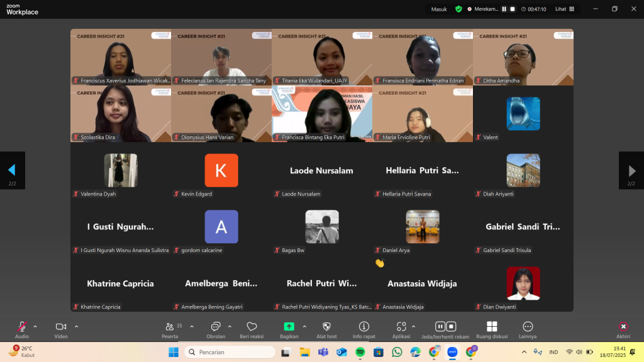Click the green Bagikan share screen icon
The width and height of the screenshot is (644, 362).
click(289, 327)
